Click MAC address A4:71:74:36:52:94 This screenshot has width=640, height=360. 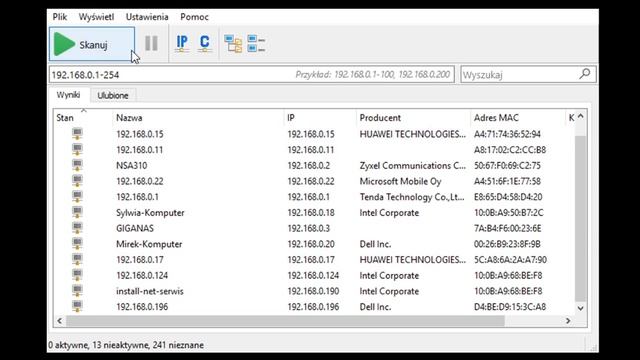coord(507,134)
